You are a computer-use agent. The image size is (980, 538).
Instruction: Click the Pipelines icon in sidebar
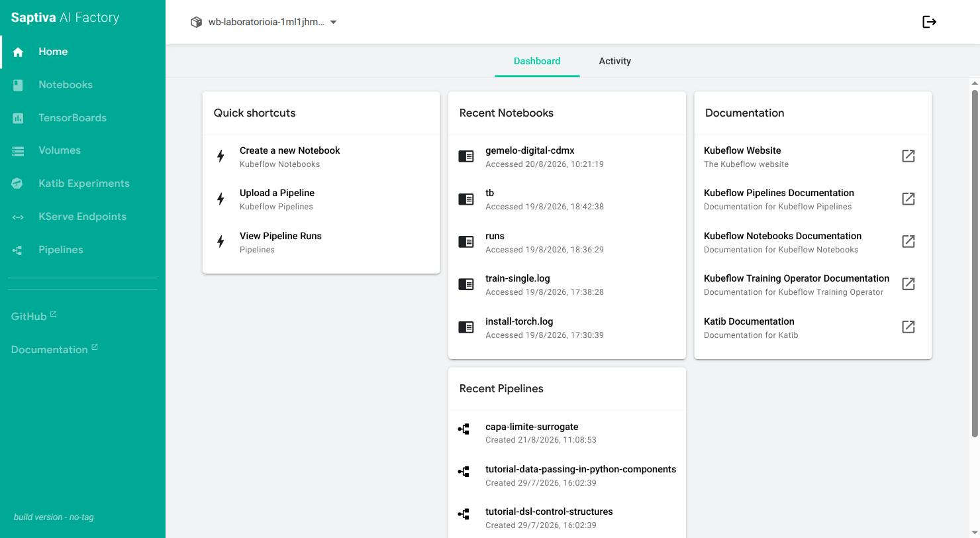[x=18, y=250]
